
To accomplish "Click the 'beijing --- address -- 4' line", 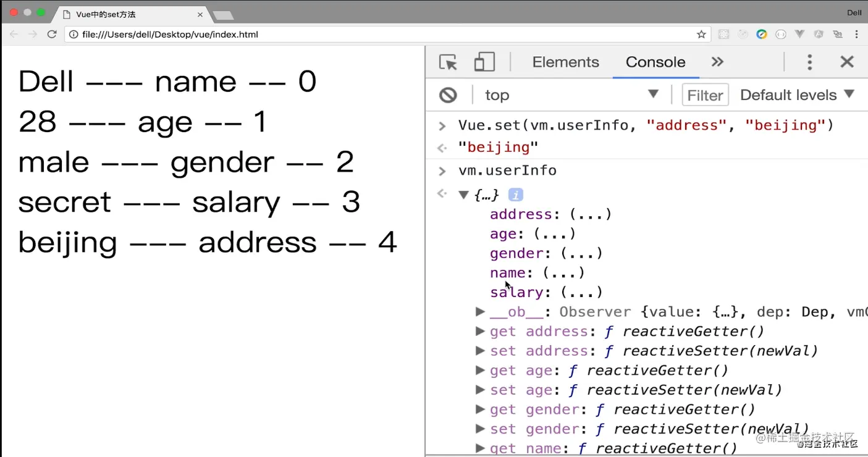I will [208, 242].
